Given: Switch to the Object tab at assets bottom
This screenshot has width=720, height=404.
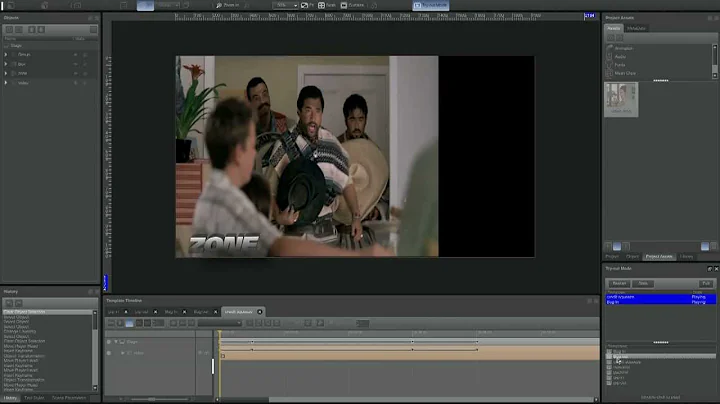Looking at the screenshot, I should coord(632,257).
